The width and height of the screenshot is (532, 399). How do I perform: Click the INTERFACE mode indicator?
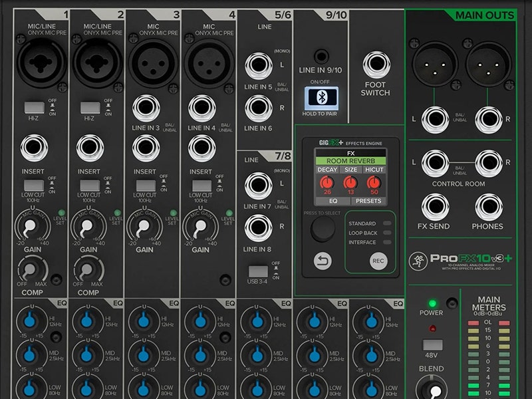[x=387, y=242]
